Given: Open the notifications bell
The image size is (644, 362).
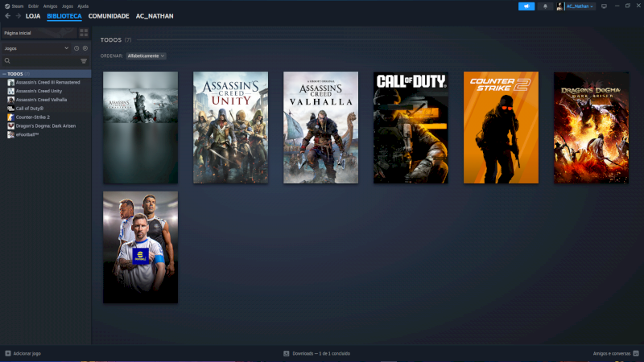Looking at the screenshot, I should [x=545, y=6].
